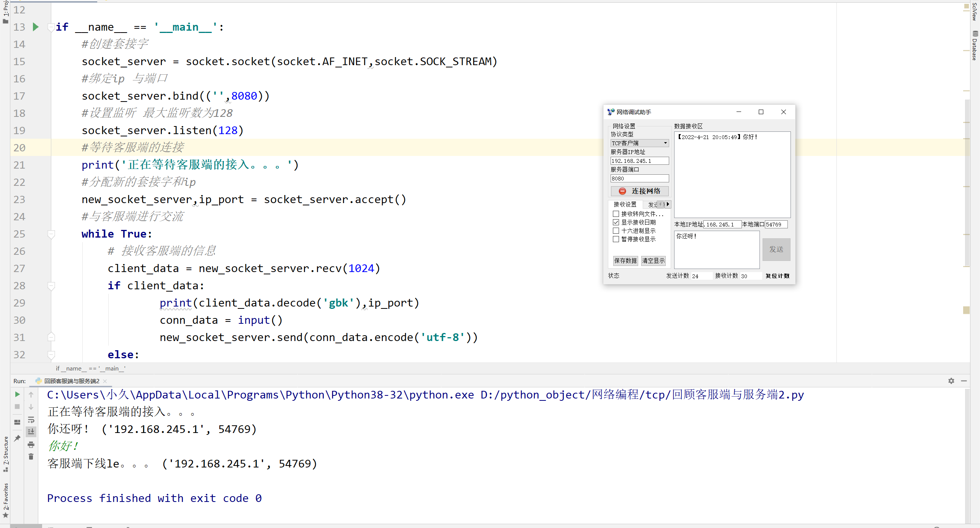Viewport: 980px width, 528px height.
Task: Switch to 接收设置 tab
Action: point(625,204)
